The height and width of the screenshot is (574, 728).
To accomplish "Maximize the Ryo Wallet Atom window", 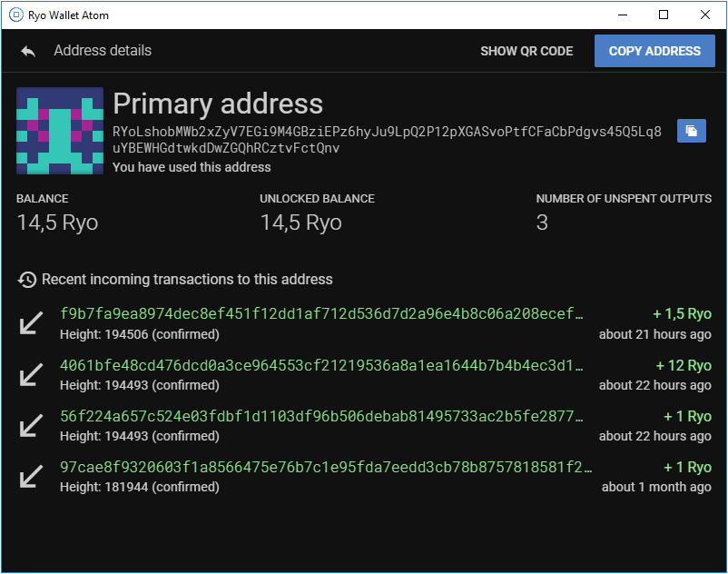I will [664, 15].
